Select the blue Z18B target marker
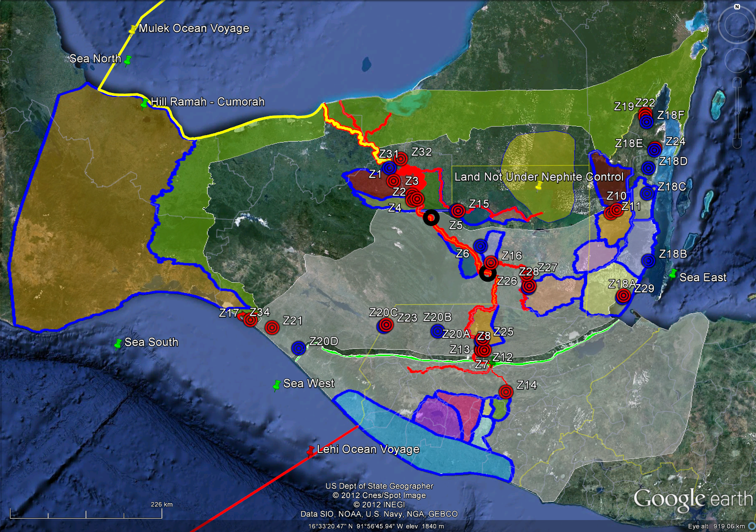The image size is (756, 532). (648, 260)
